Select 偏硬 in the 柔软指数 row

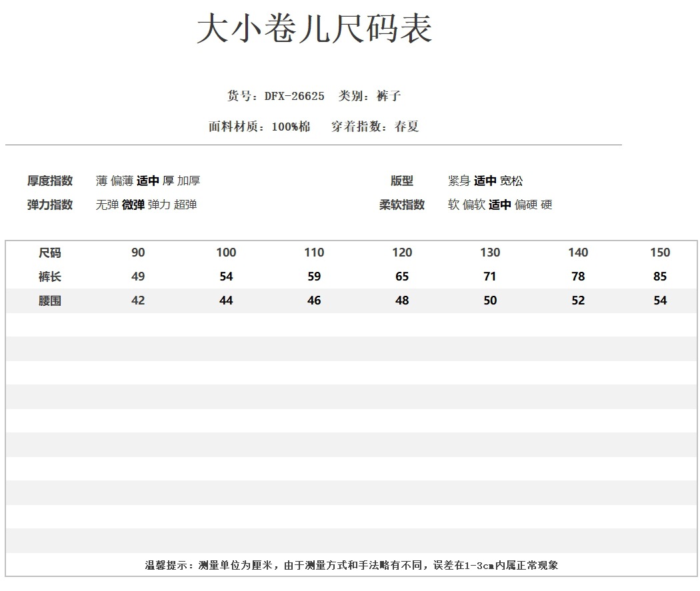526,205
